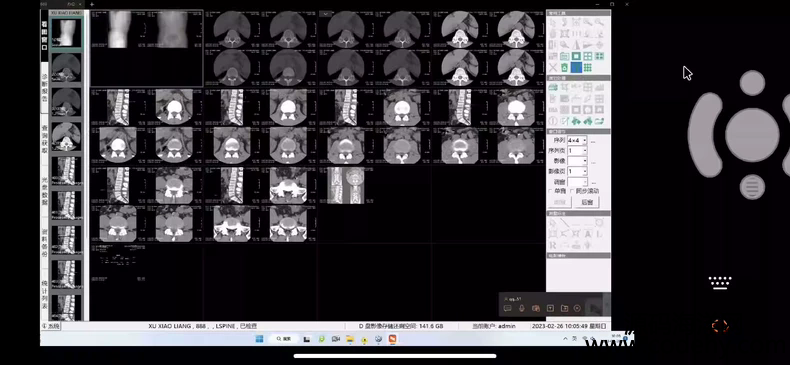Click the X delete tool icon
Image resolution: width=790 pixels, height=365 pixels.
[x=553, y=68]
